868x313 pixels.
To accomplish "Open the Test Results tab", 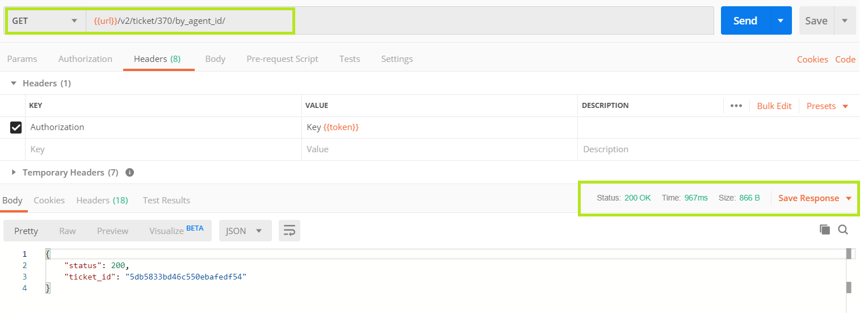I will (166, 200).
